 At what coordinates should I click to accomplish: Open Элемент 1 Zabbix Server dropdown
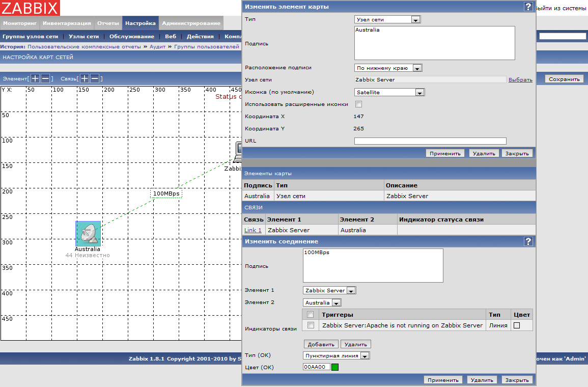coord(329,290)
